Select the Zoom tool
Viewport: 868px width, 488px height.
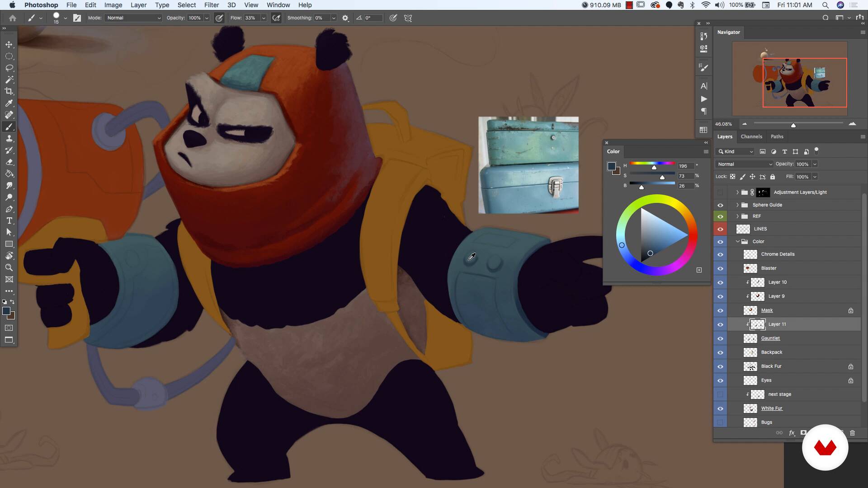pos(9,267)
